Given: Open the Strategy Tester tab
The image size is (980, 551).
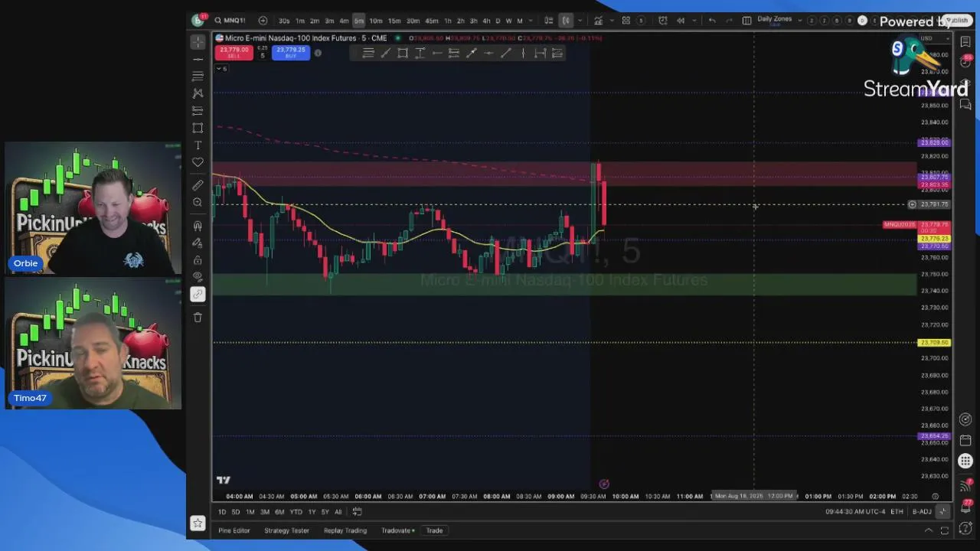Looking at the screenshot, I should [x=286, y=530].
